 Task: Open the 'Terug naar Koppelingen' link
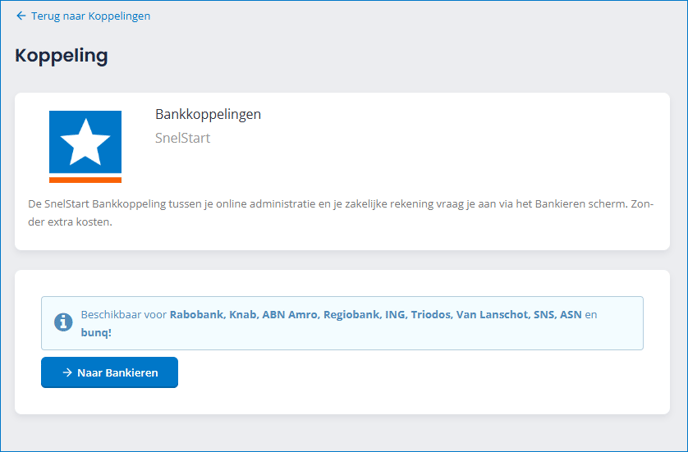point(89,16)
